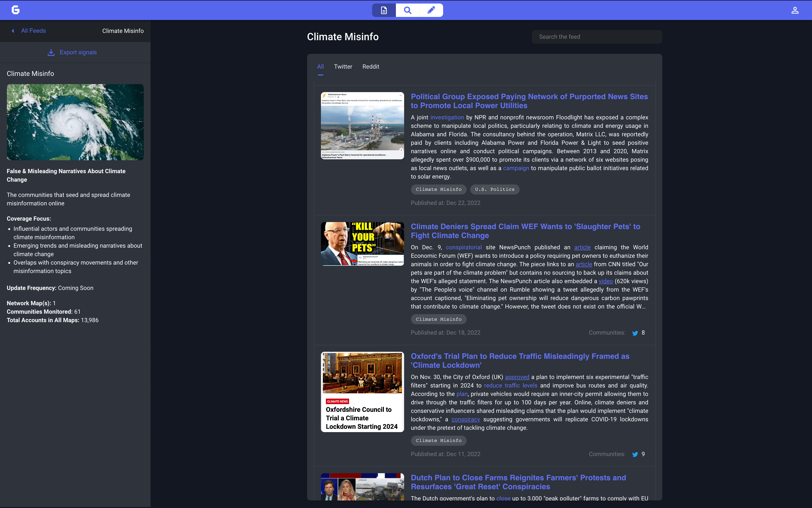812x508 pixels.
Task: Click 'Total Accounts in All Maps: 13,986' text
Action: pos(53,320)
